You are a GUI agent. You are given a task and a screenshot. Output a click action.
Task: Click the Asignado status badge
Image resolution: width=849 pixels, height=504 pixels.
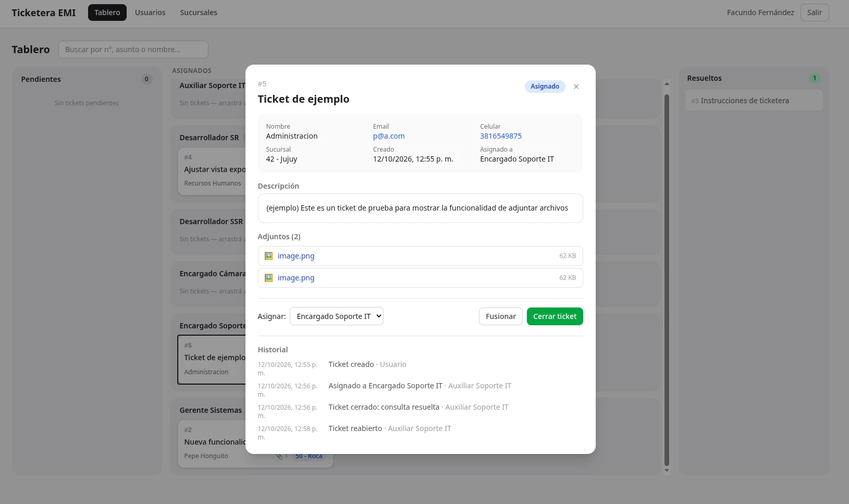[545, 87]
